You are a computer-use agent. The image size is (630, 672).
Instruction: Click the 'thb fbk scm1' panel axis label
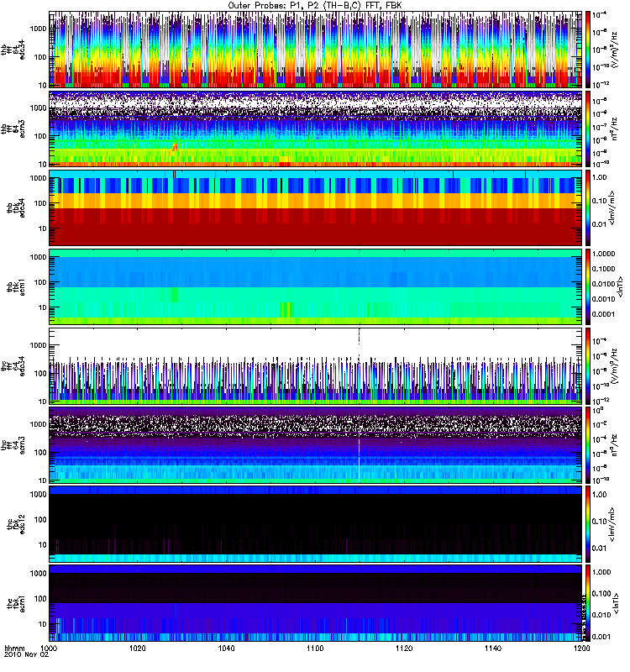click(16, 286)
